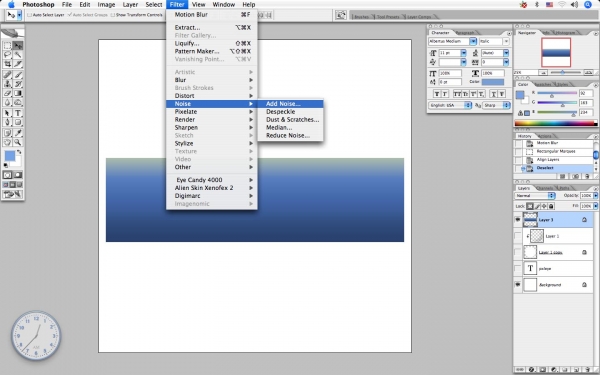This screenshot has height=375, width=600.
Task: Select the Gradient tool
Action: pos(18,93)
